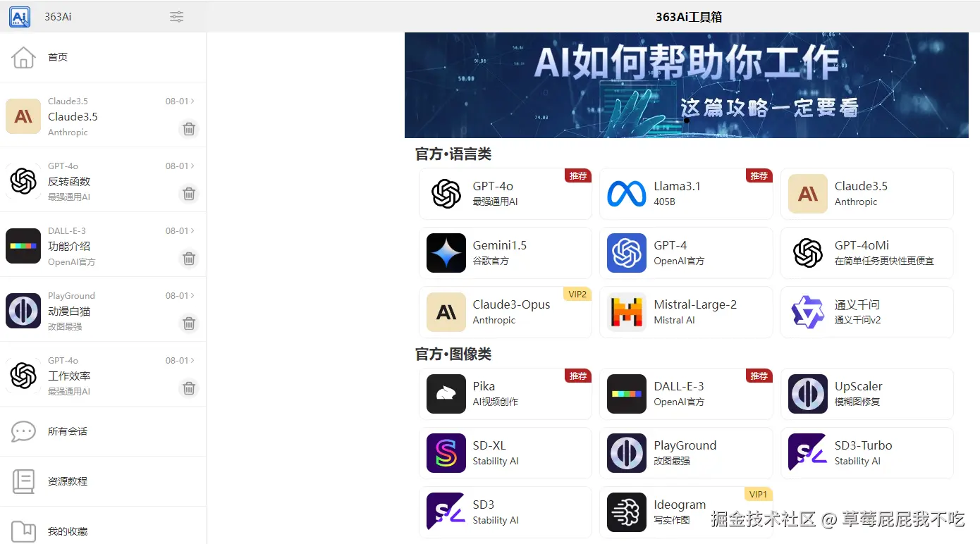Click the Gemini1.5 star icon
Screen dimensions: 980x544
446,253
